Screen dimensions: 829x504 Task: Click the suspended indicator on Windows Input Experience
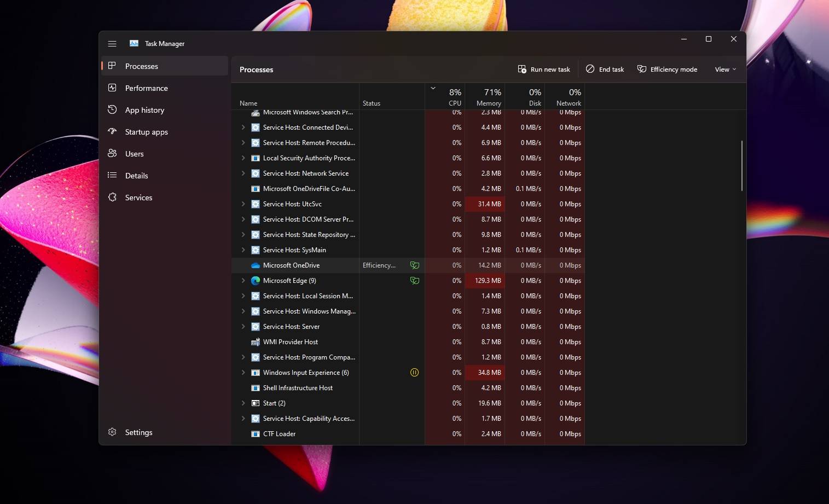415,372
